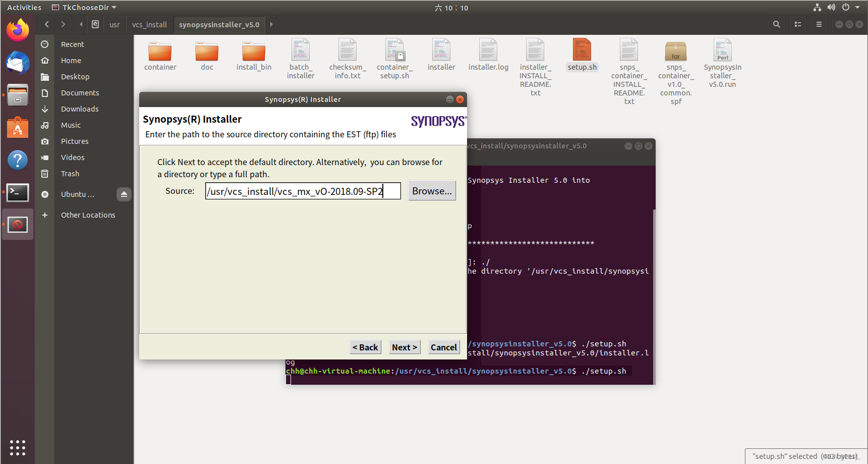Open Ubuntu Software from the dock
The image size is (868, 464).
click(18, 127)
